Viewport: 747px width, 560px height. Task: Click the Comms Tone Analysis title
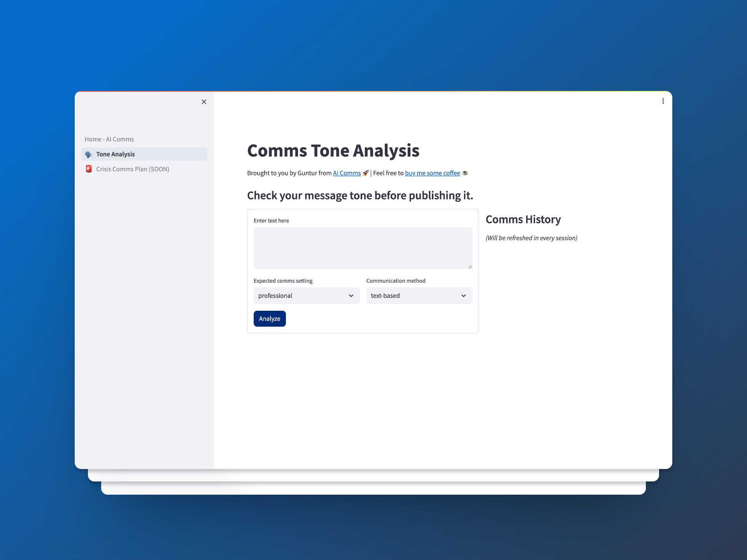click(x=333, y=151)
